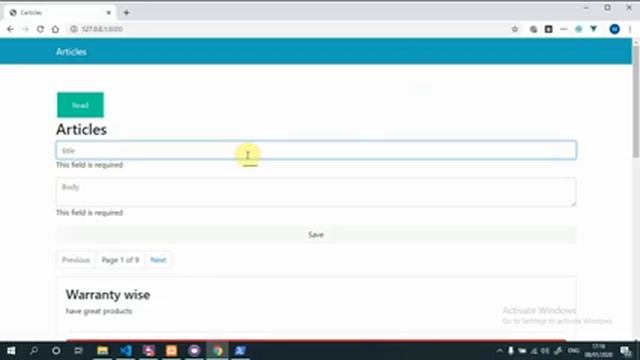Select the open browser tab
This screenshot has width=640, height=360.
pos(60,13)
